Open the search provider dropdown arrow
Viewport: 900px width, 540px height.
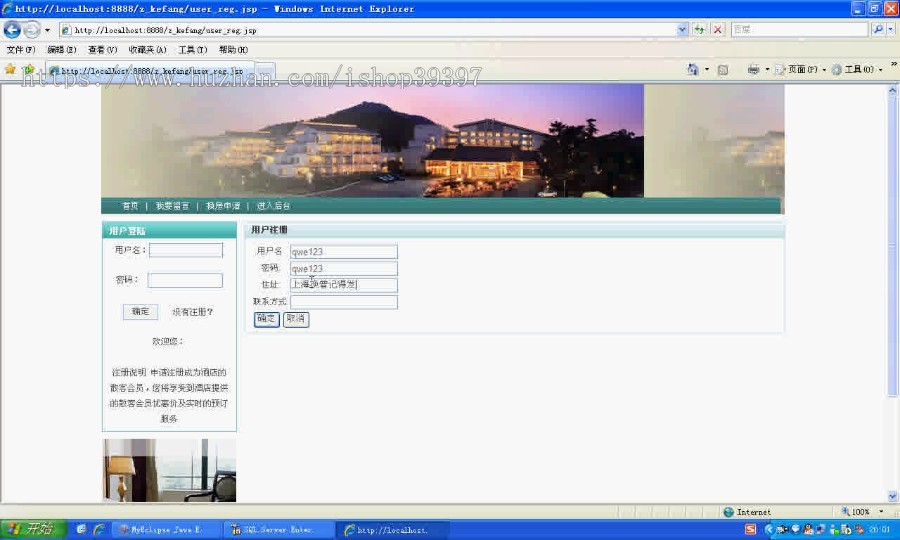[890, 29]
